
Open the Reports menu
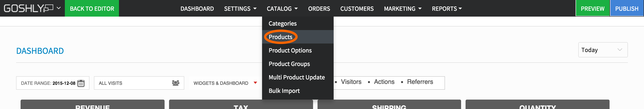pyautogui.click(x=447, y=9)
